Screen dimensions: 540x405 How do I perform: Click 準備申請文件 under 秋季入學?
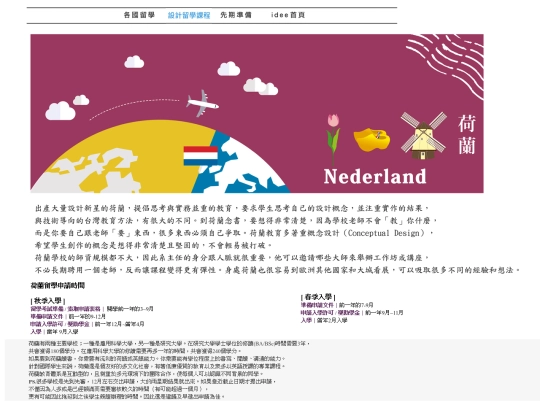point(47,316)
